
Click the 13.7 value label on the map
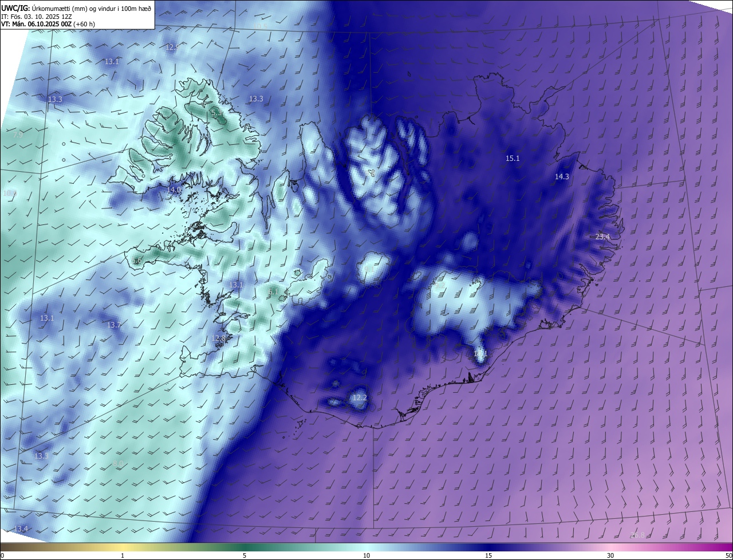(114, 325)
